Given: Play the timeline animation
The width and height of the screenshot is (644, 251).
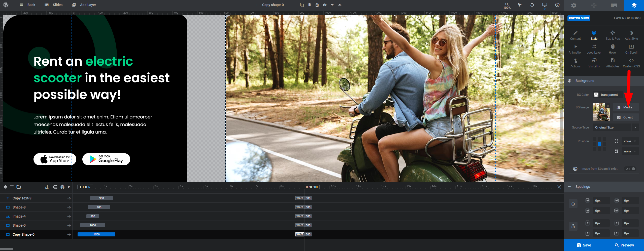Looking at the screenshot, I should [x=69, y=187].
